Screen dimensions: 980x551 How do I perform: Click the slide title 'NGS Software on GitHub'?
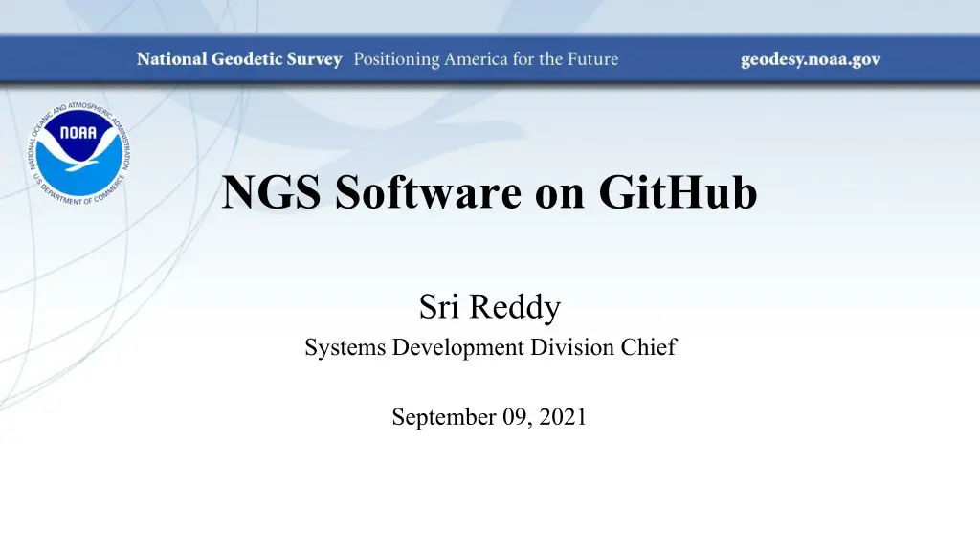pyautogui.click(x=489, y=192)
